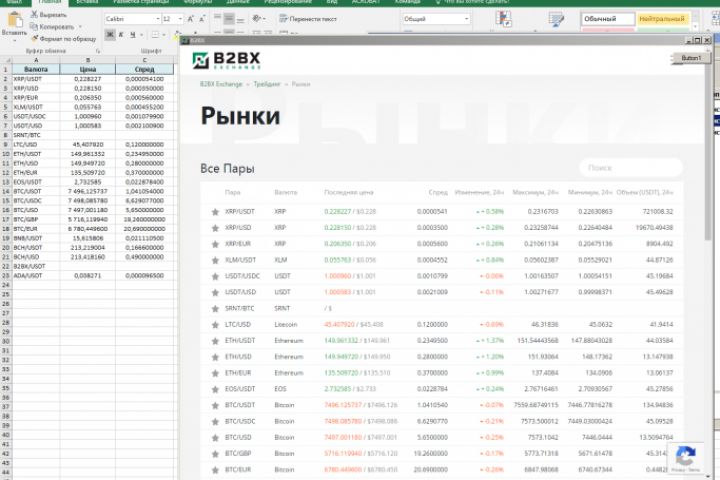Expand the cell styles gallery arrow

tap(697, 28)
